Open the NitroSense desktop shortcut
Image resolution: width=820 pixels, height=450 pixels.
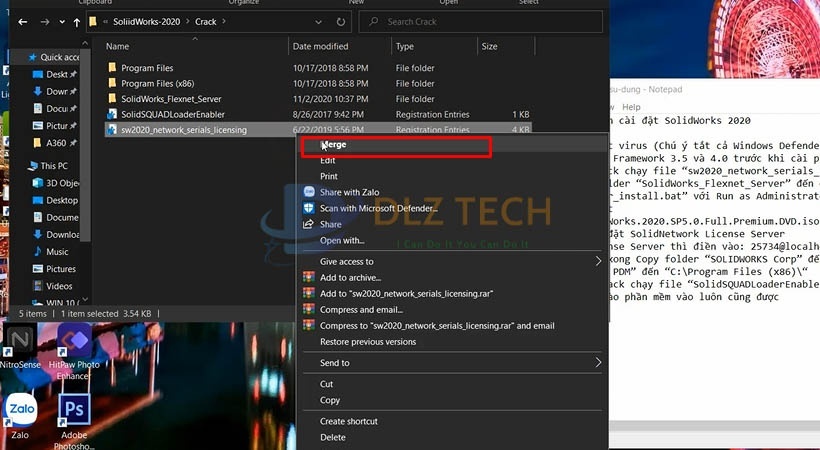pyautogui.click(x=19, y=347)
